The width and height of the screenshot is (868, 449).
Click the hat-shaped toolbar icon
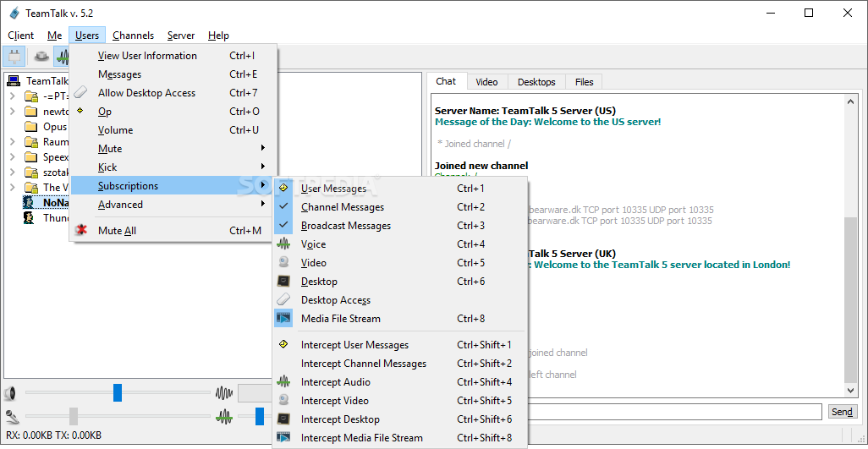(41, 57)
